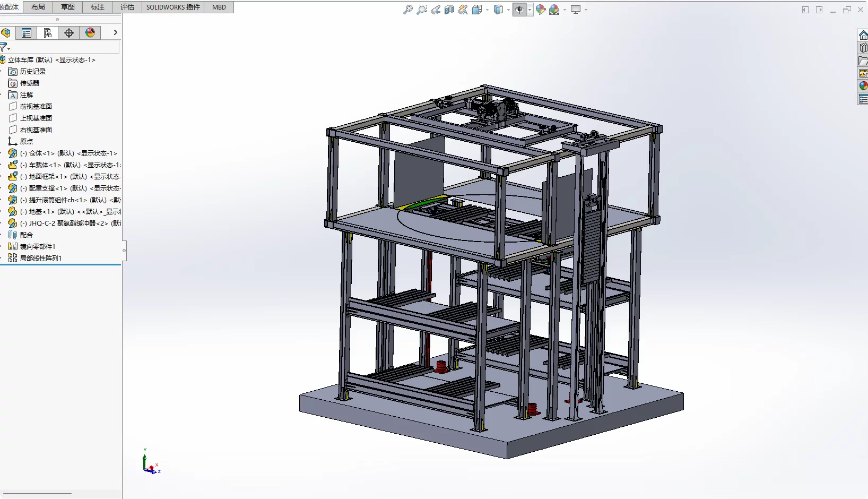Screen dimensions: 868x499
Task: Restore down the document window
Action: coord(847,10)
